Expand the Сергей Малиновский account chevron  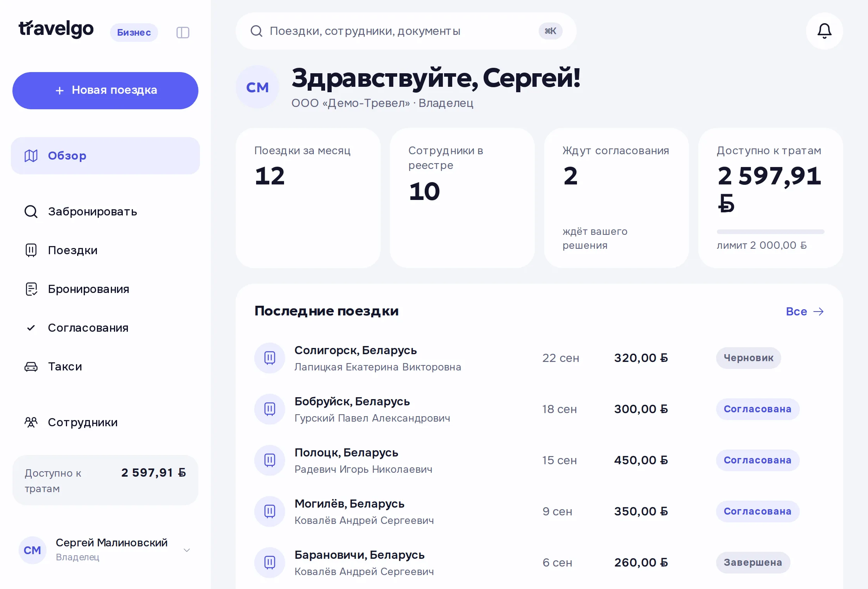tap(187, 550)
